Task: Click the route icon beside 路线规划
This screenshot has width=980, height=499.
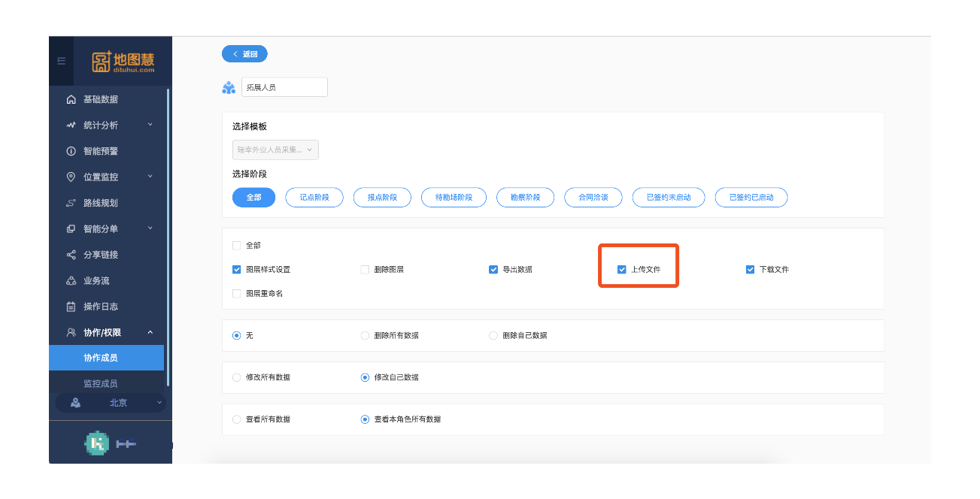Action: tap(71, 203)
